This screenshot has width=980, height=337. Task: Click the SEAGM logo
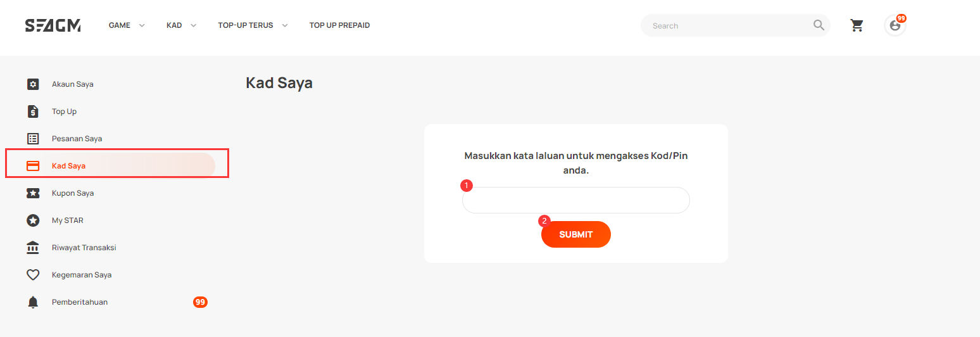click(x=53, y=25)
